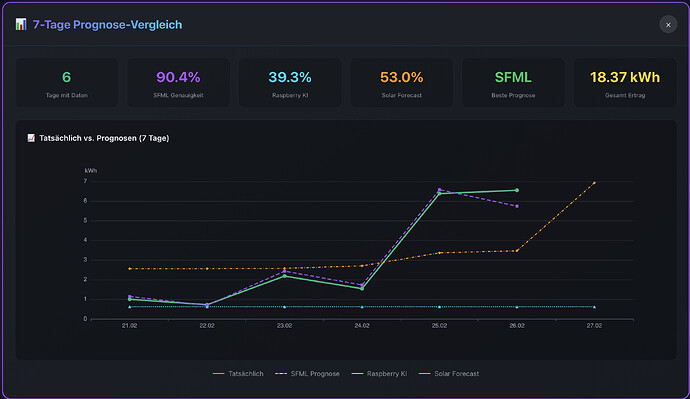Toggle the Tatsächlich series in the legend
690x399 pixels.
tap(238, 373)
